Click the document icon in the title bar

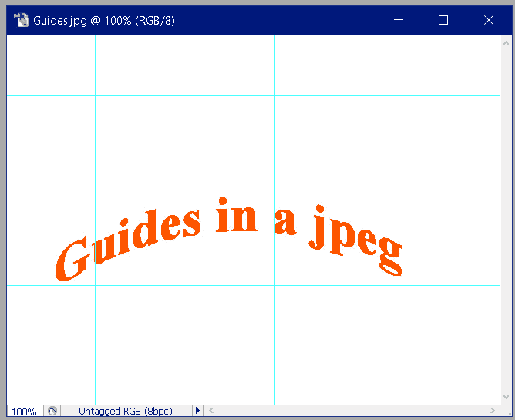tap(21, 20)
